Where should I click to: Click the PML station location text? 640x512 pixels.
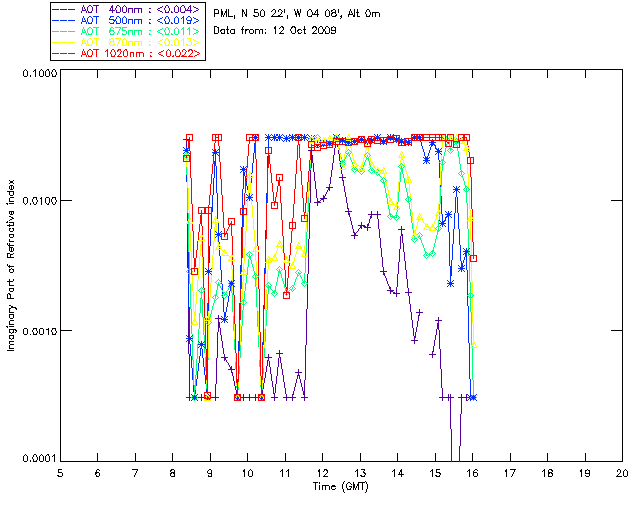297,13
